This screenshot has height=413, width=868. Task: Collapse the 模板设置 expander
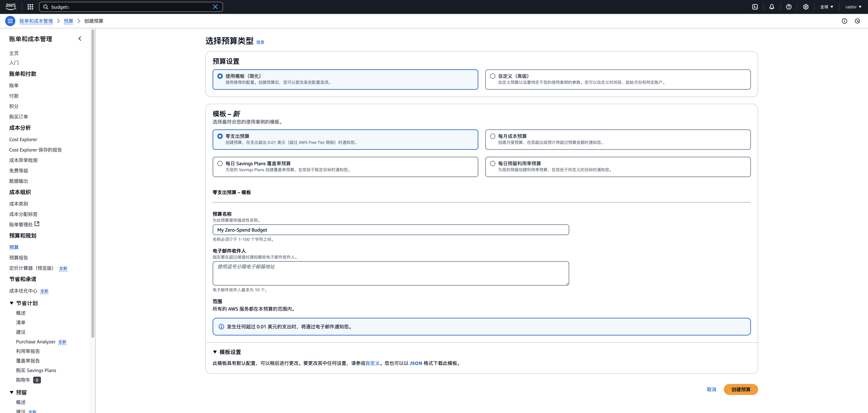click(x=215, y=352)
